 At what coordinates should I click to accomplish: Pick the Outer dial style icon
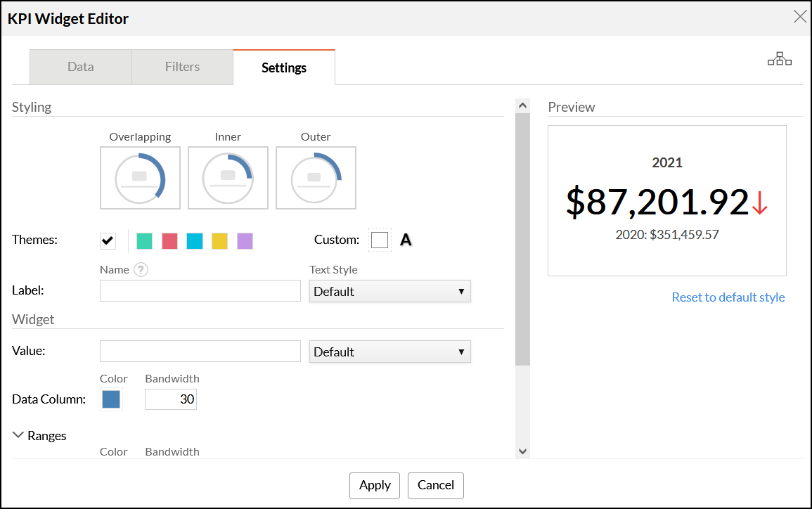point(316,178)
